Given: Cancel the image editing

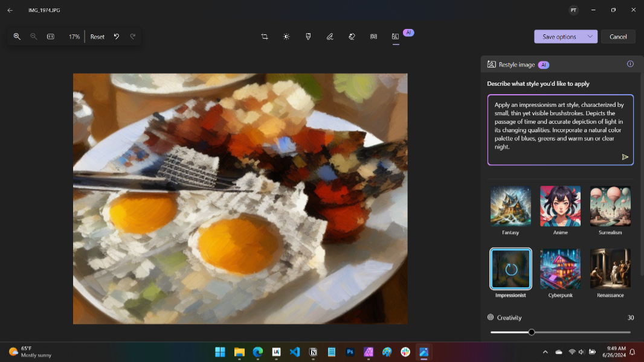Looking at the screenshot, I should click(x=618, y=36).
